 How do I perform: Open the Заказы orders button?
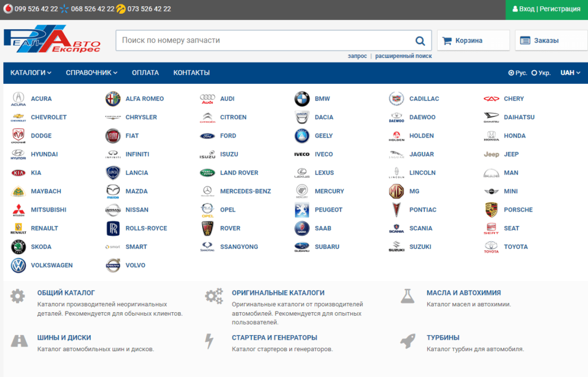[551, 41]
